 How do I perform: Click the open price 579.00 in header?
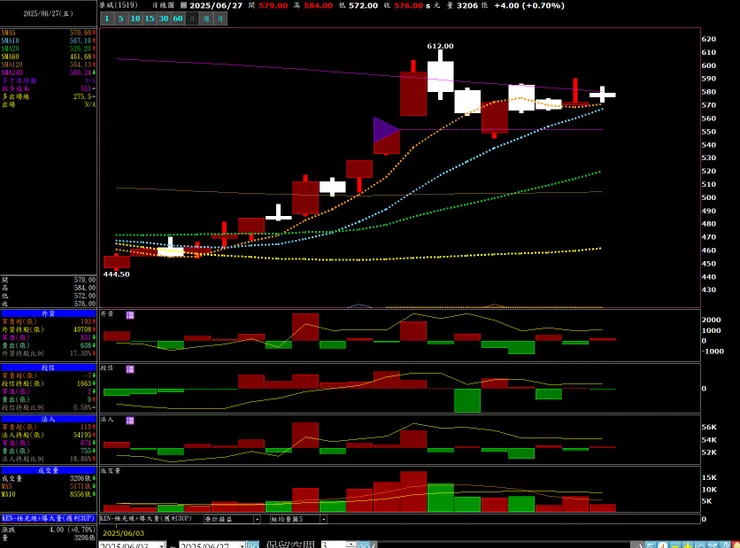click(x=273, y=5)
